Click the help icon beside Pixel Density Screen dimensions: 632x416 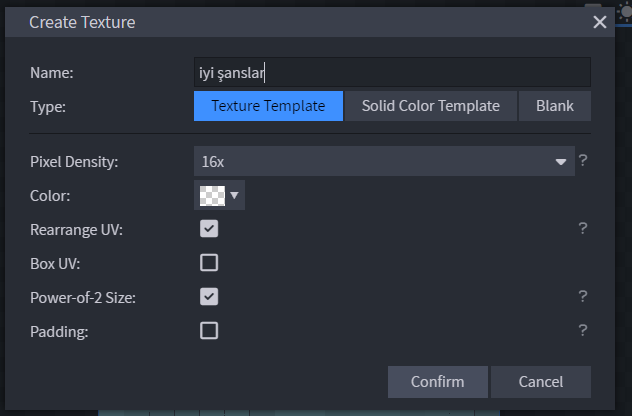[x=582, y=160]
